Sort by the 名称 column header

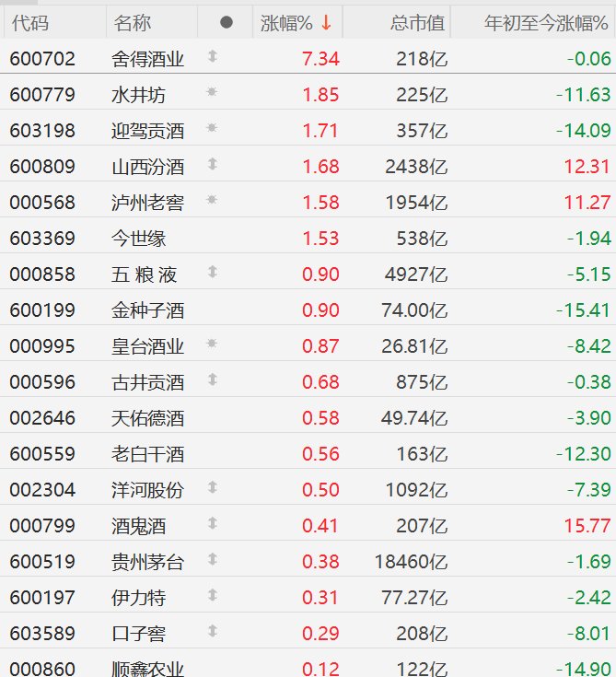133,23
